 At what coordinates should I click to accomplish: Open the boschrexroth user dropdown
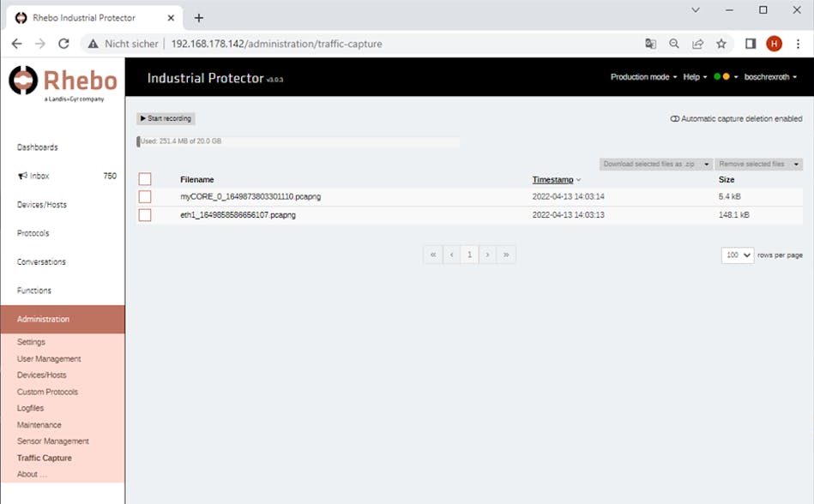point(770,77)
